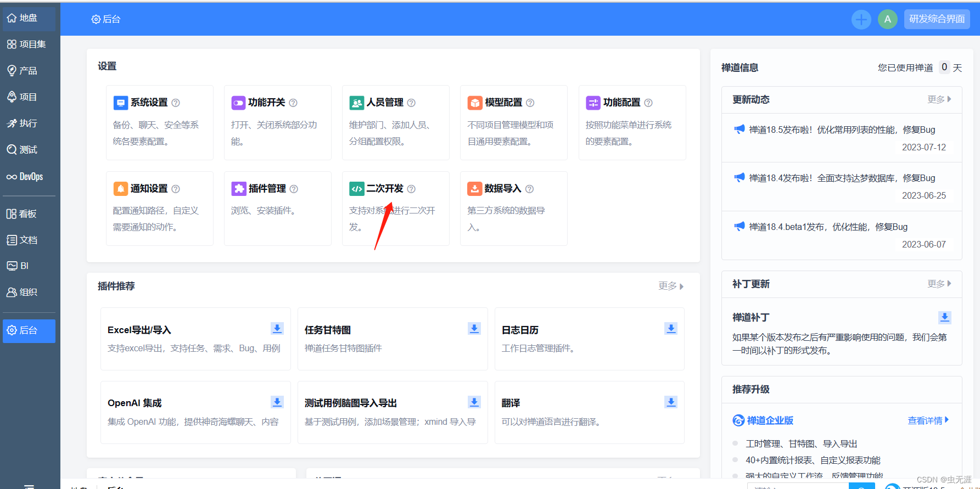Open the 翻译 plugin title
This screenshot has width=980, height=489.
click(511, 403)
